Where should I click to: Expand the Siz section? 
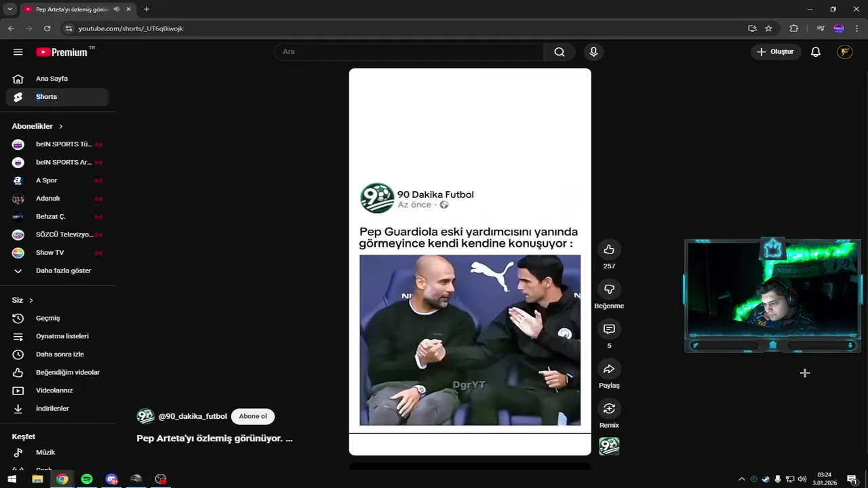click(22, 300)
